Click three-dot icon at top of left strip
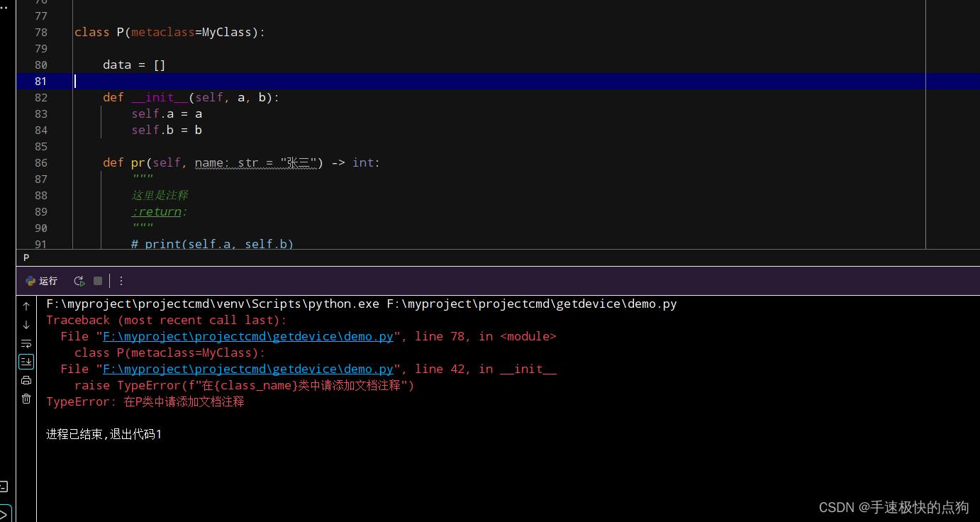The width and height of the screenshot is (980, 522). pyautogui.click(x=4, y=7)
